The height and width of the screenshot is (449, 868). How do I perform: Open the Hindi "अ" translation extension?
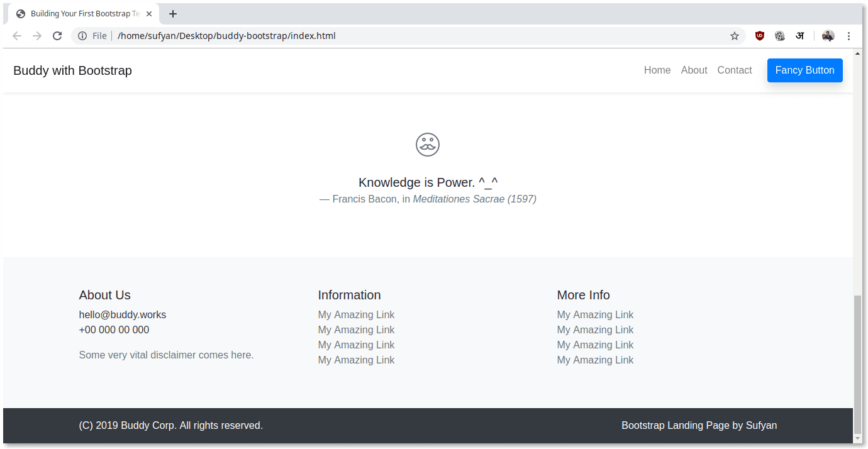click(799, 36)
